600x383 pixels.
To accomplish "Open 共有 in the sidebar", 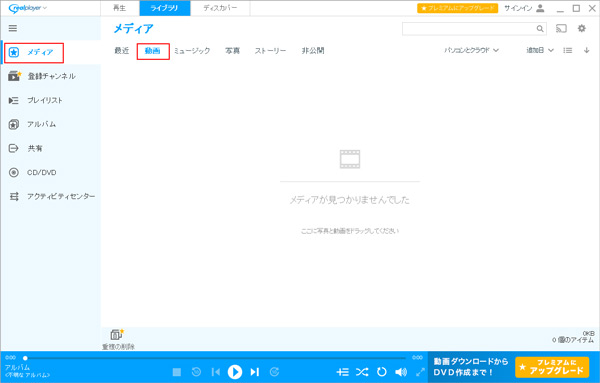I will (51, 148).
